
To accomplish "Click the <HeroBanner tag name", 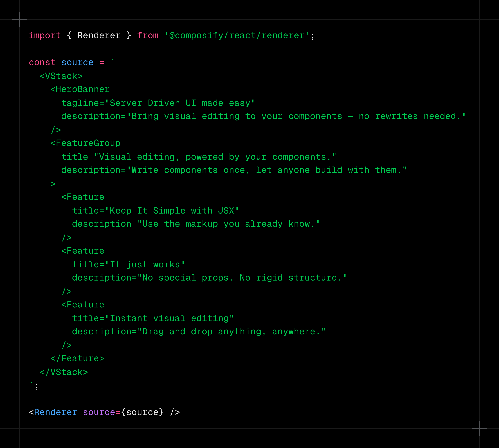I will pyautogui.click(x=80, y=89).
